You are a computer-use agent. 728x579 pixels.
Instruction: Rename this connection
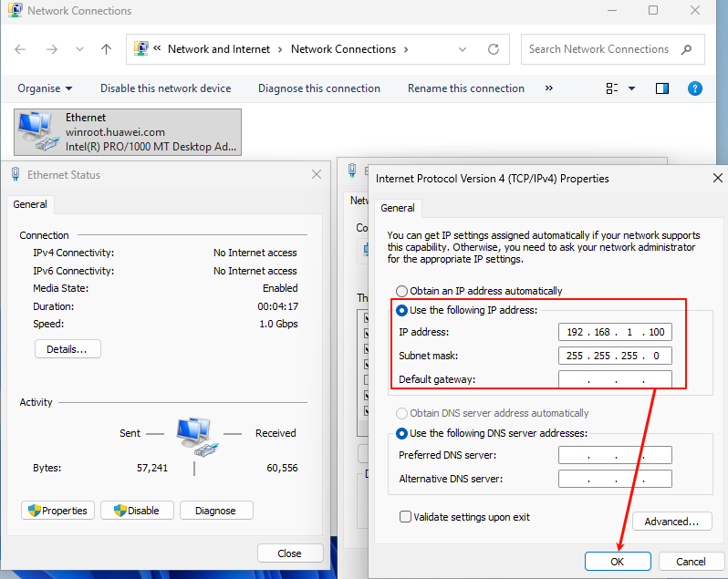pyautogui.click(x=465, y=88)
